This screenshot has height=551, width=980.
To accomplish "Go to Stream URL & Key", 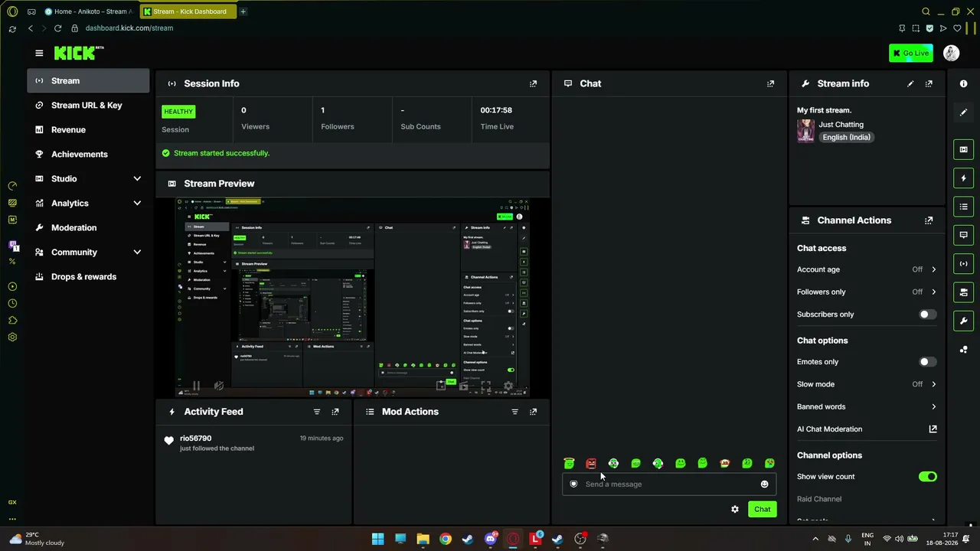I will (88, 105).
